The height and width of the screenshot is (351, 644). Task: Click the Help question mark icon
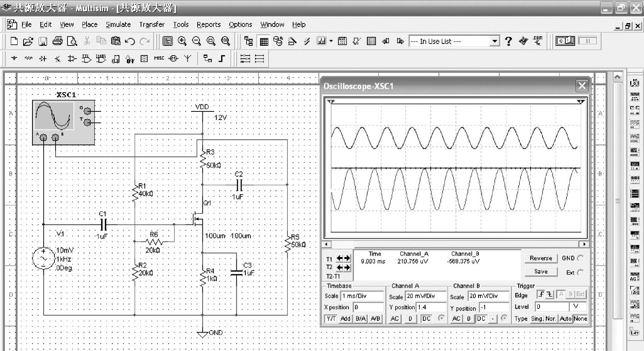click(508, 41)
